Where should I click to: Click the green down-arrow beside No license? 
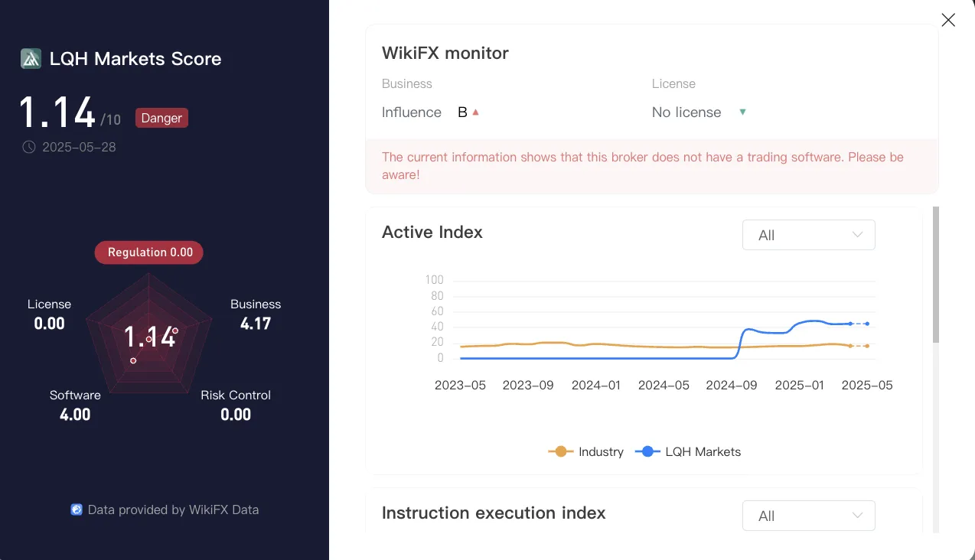click(x=742, y=112)
